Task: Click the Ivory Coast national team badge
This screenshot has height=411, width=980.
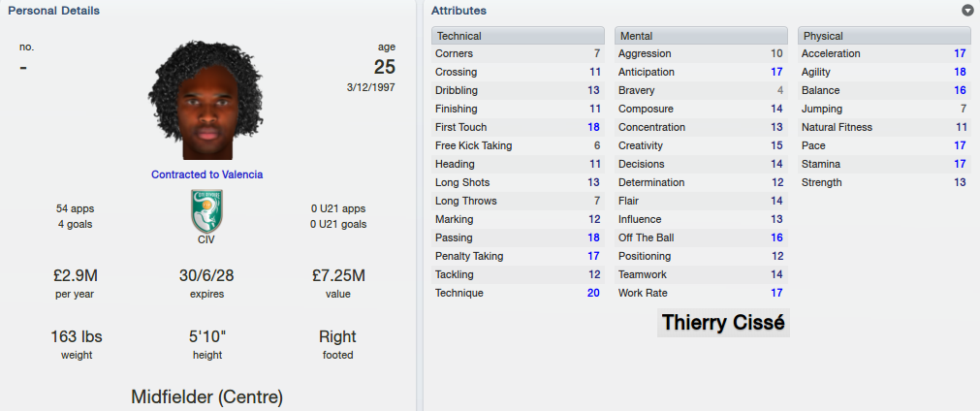Action: point(206,211)
